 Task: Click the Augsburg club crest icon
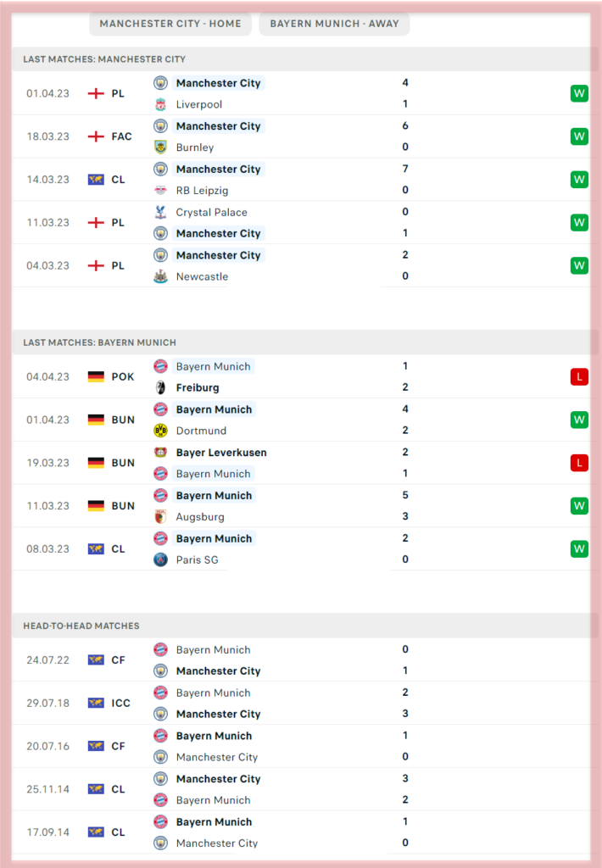coord(160,517)
